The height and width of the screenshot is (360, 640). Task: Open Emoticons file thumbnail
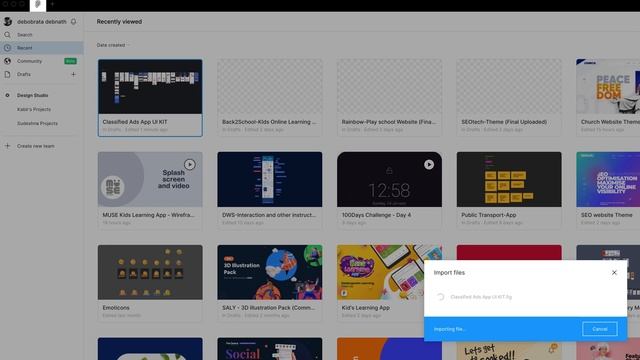pos(150,272)
